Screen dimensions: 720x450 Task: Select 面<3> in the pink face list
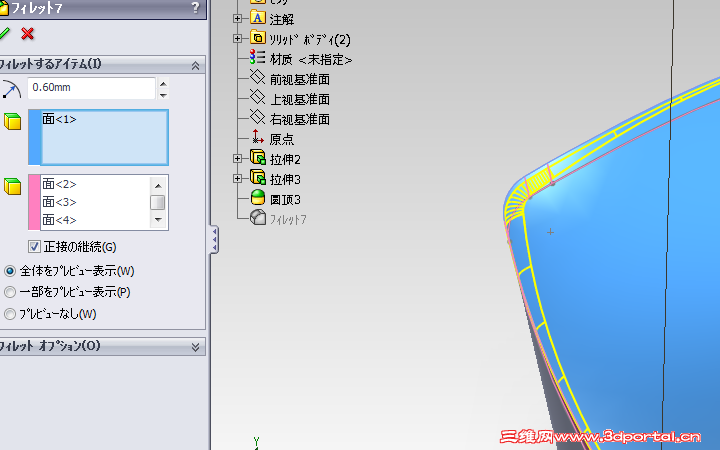(59, 202)
